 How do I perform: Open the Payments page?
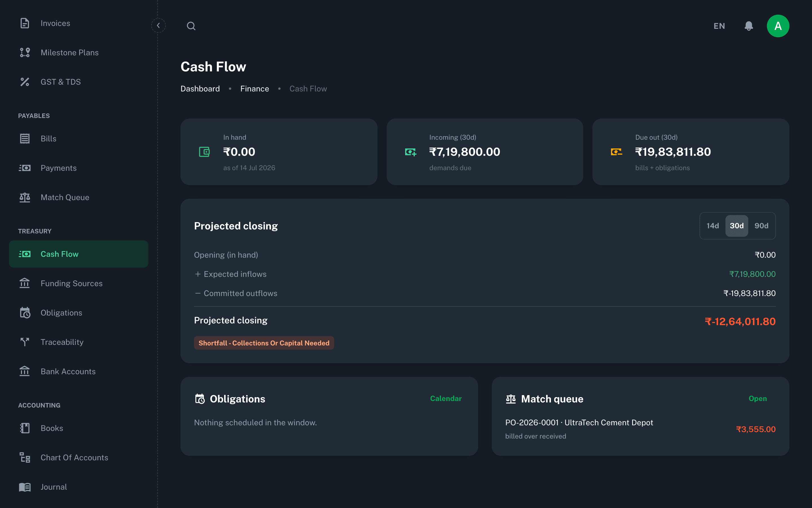click(x=78, y=168)
